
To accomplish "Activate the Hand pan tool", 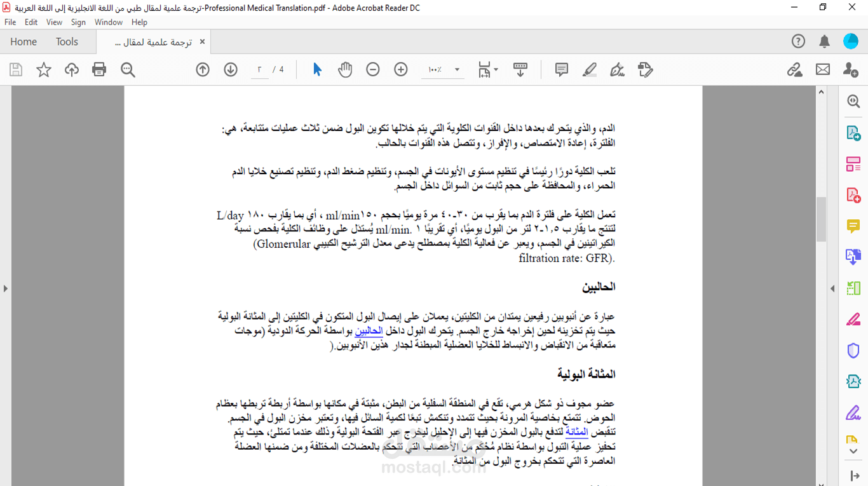I will [x=345, y=70].
